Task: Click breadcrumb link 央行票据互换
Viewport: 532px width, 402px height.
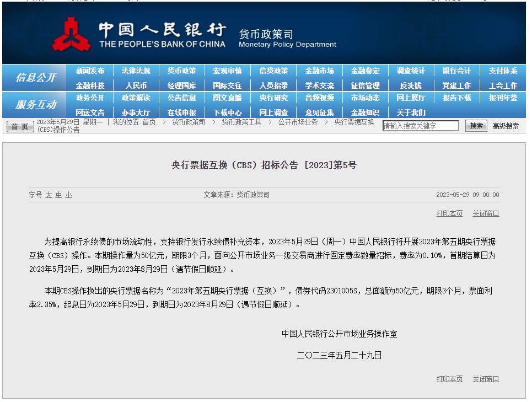Action: pos(354,122)
